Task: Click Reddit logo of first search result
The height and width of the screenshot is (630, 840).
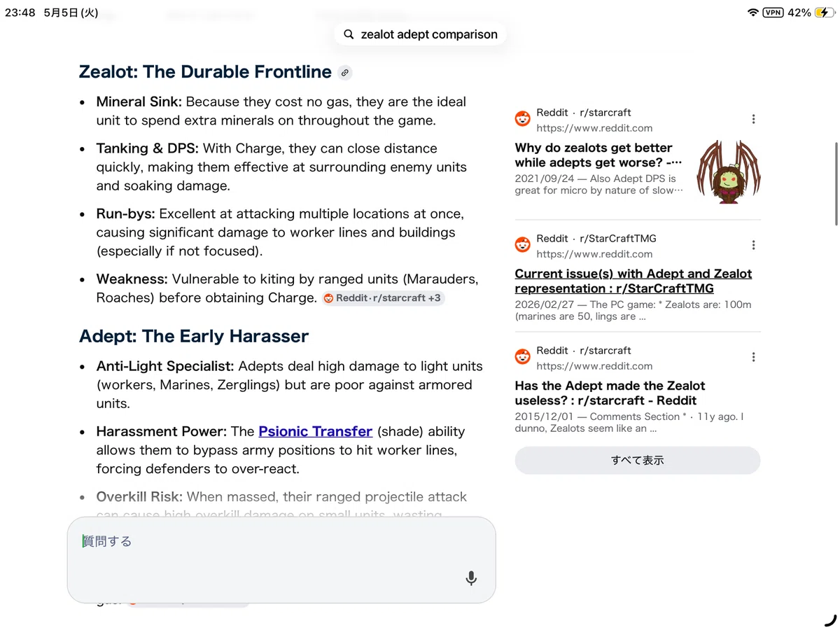Action: point(523,119)
